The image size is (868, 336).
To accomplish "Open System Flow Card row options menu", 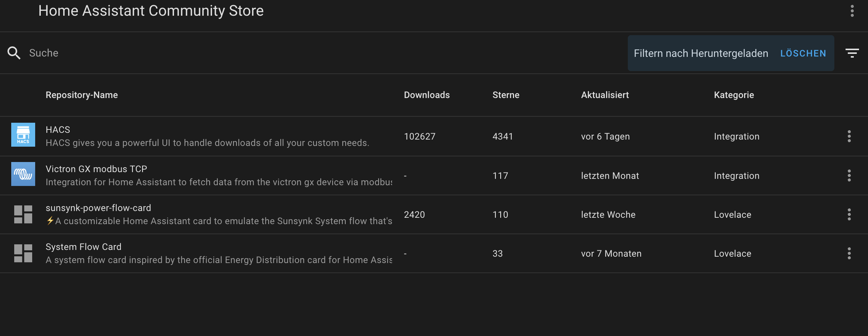I will (x=849, y=253).
